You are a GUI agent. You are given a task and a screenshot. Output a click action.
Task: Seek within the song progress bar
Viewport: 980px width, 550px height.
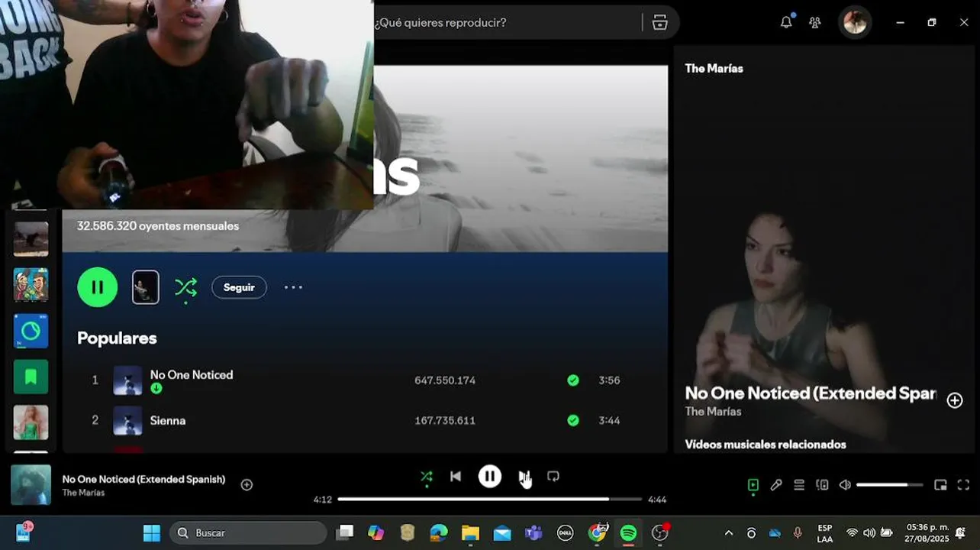pos(490,499)
